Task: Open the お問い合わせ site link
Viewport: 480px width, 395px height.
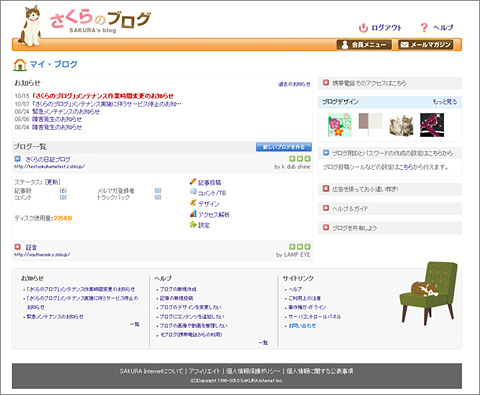Action: click(302, 326)
